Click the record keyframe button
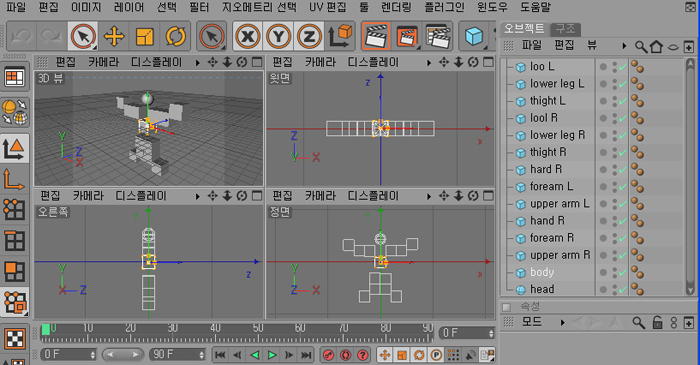The height and width of the screenshot is (365, 700). [x=329, y=355]
